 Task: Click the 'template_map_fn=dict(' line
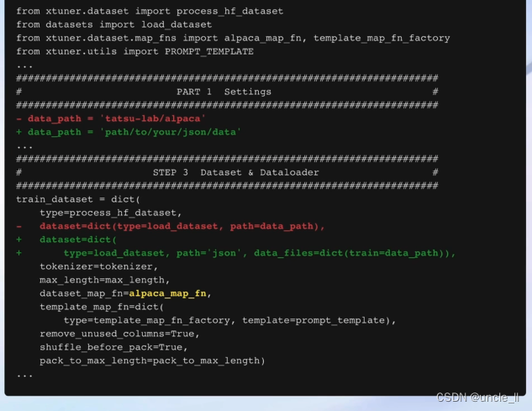[x=102, y=307]
